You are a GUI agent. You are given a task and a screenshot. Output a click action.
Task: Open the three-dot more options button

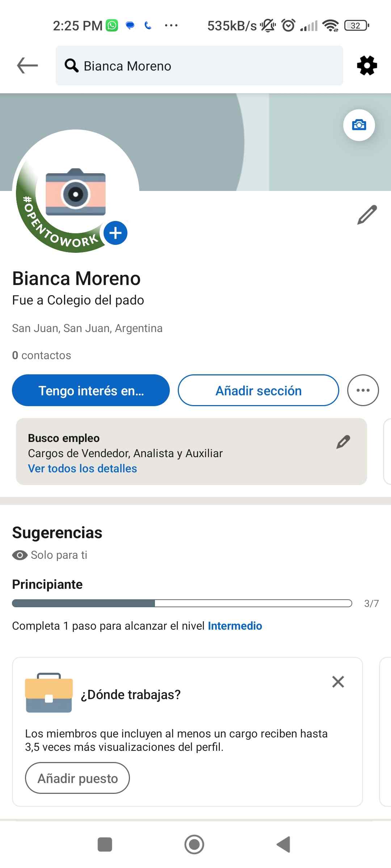click(x=363, y=390)
